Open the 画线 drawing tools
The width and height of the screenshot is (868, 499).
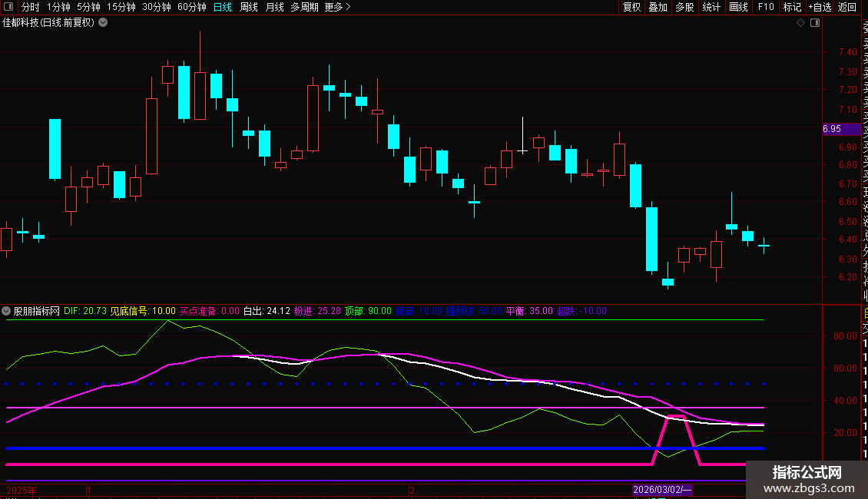tap(738, 7)
